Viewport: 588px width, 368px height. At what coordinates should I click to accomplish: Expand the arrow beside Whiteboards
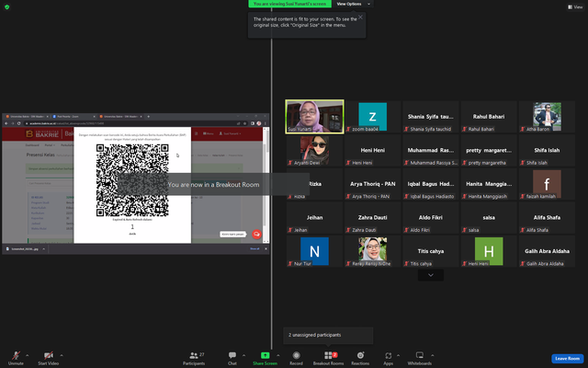433,355
